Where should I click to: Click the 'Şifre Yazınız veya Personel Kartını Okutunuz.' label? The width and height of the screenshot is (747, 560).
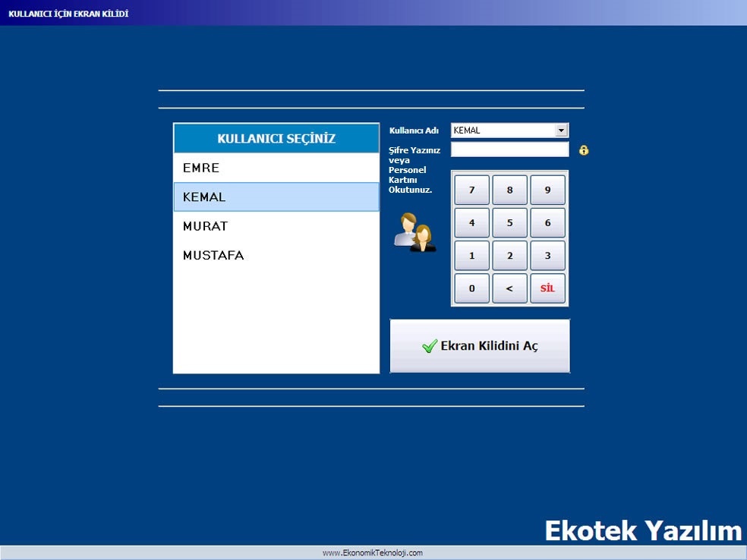click(414, 170)
